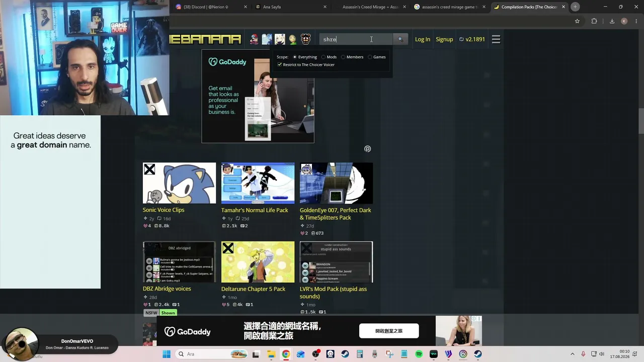The image size is (644, 362).
Task: Open the Baldi head game icon
Action: pos(293,39)
